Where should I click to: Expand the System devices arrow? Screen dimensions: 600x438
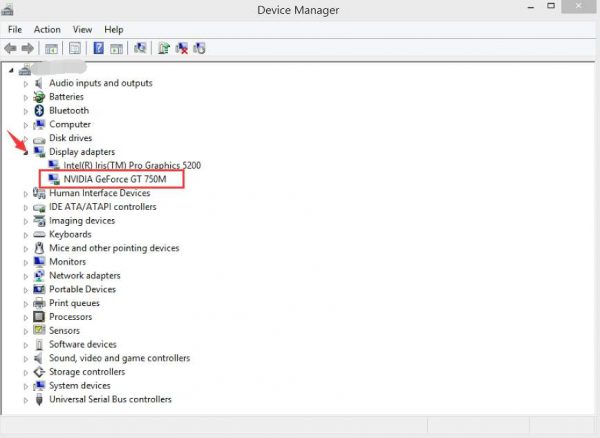[26, 387]
